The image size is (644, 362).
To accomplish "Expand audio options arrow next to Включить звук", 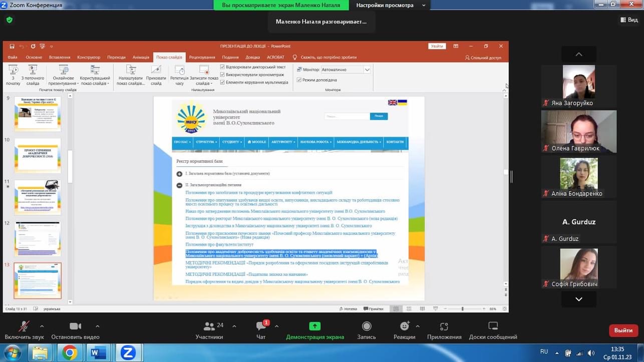I will click(42, 326).
